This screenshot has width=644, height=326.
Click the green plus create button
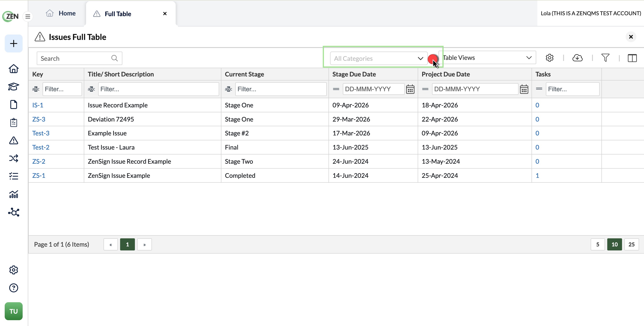point(13,43)
